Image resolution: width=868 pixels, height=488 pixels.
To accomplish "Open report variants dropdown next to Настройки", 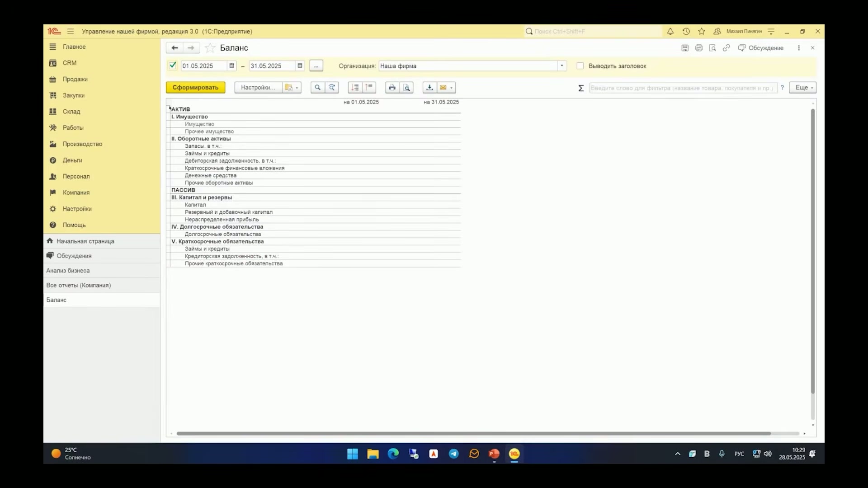I will point(292,88).
